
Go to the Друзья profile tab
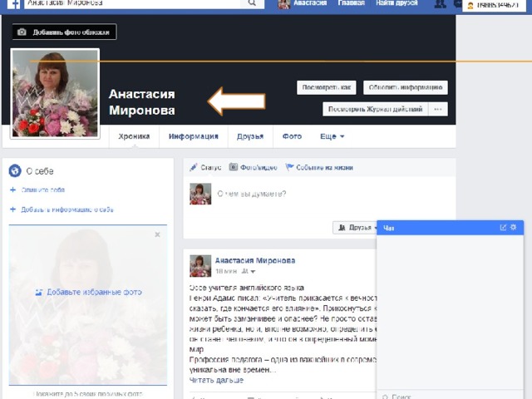[249, 136]
